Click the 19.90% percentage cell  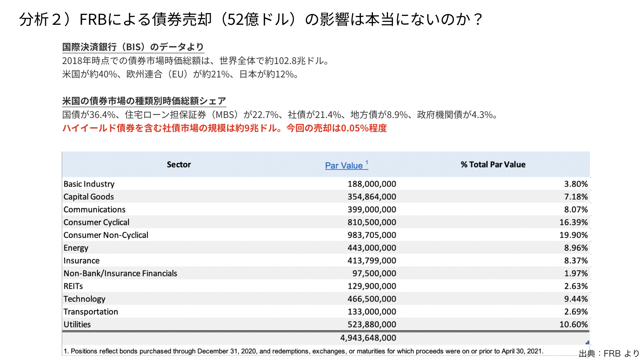pos(574,235)
